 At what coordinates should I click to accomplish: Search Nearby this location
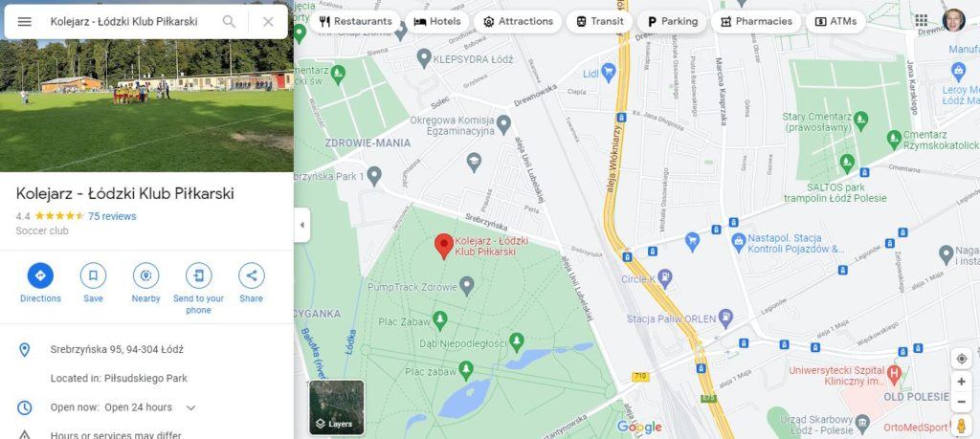145,283
